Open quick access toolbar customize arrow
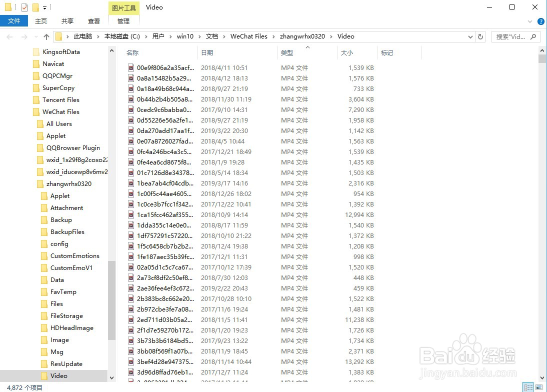 click(44, 7)
